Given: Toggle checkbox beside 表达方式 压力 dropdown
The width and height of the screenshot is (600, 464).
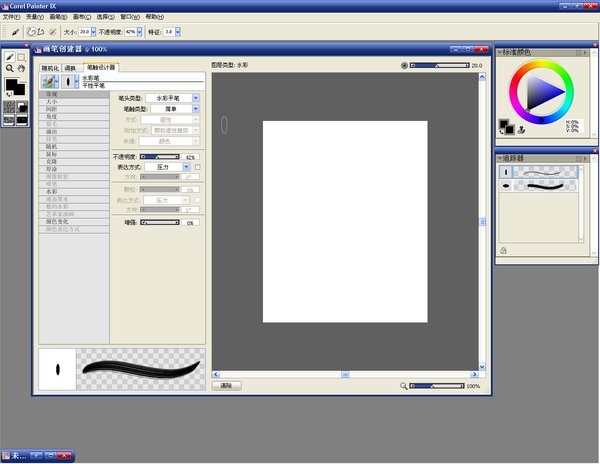Looking at the screenshot, I should (197, 167).
